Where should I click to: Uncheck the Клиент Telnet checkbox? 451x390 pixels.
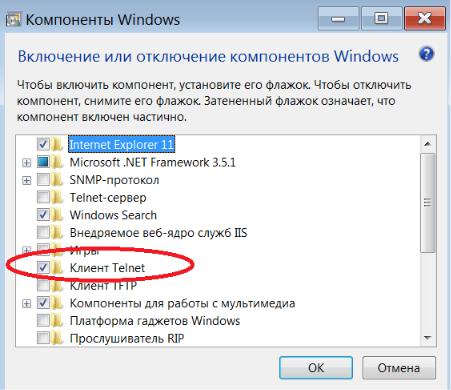pyautogui.click(x=43, y=267)
